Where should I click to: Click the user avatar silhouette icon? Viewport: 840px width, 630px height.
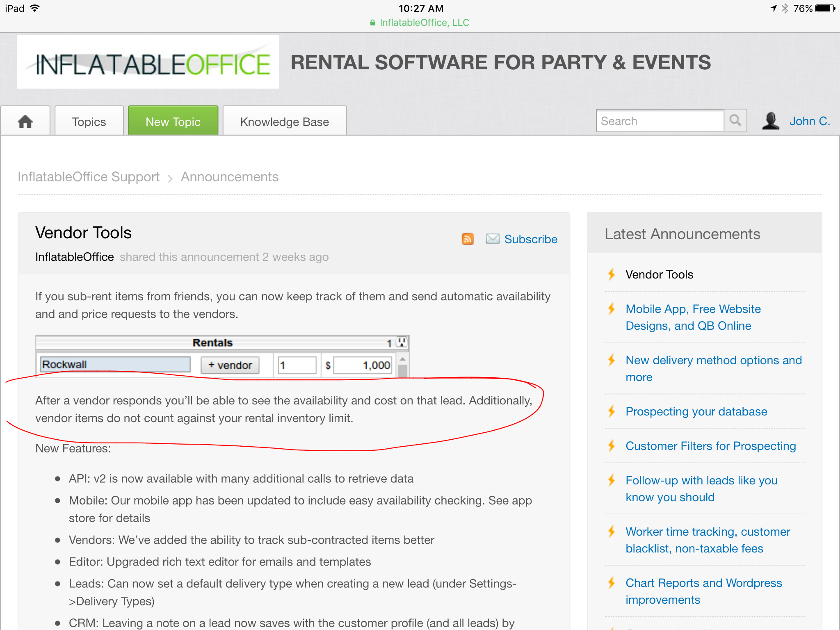770,121
